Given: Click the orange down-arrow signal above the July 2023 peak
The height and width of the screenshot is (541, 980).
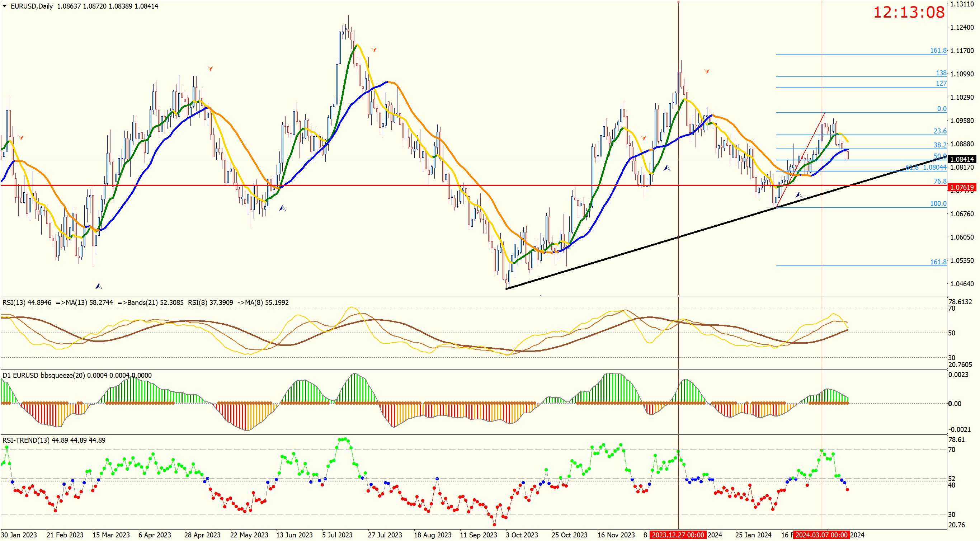Looking at the screenshot, I should click(x=374, y=50).
